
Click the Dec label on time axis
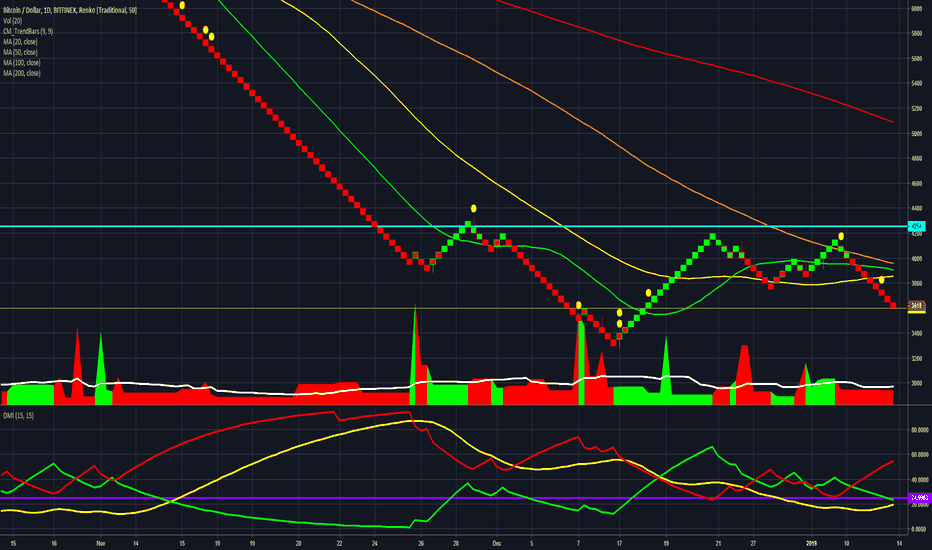coord(497,543)
